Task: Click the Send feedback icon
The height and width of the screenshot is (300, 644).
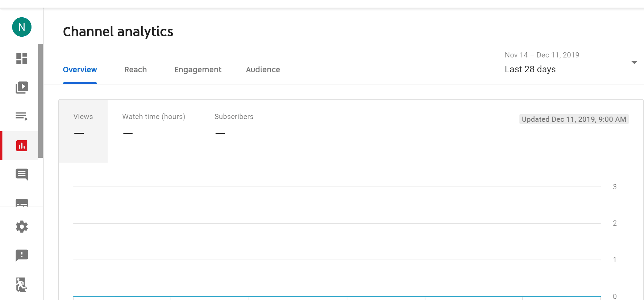Action: (22, 256)
